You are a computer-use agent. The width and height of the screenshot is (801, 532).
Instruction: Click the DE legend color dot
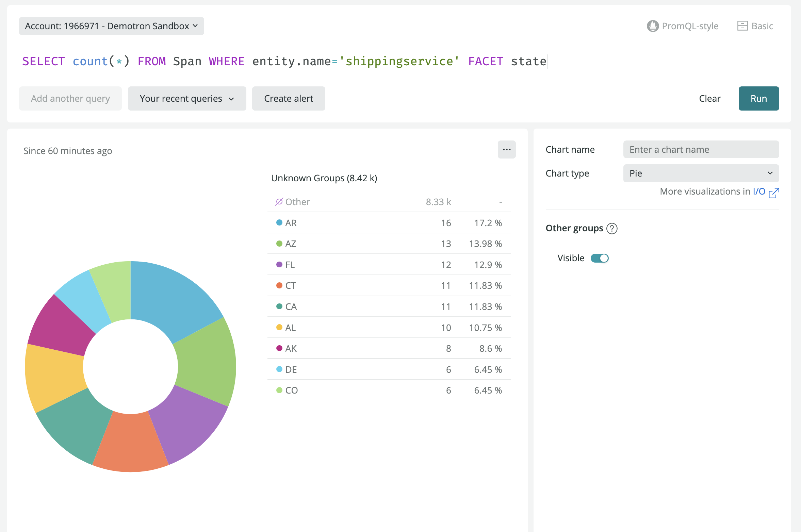point(279,369)
